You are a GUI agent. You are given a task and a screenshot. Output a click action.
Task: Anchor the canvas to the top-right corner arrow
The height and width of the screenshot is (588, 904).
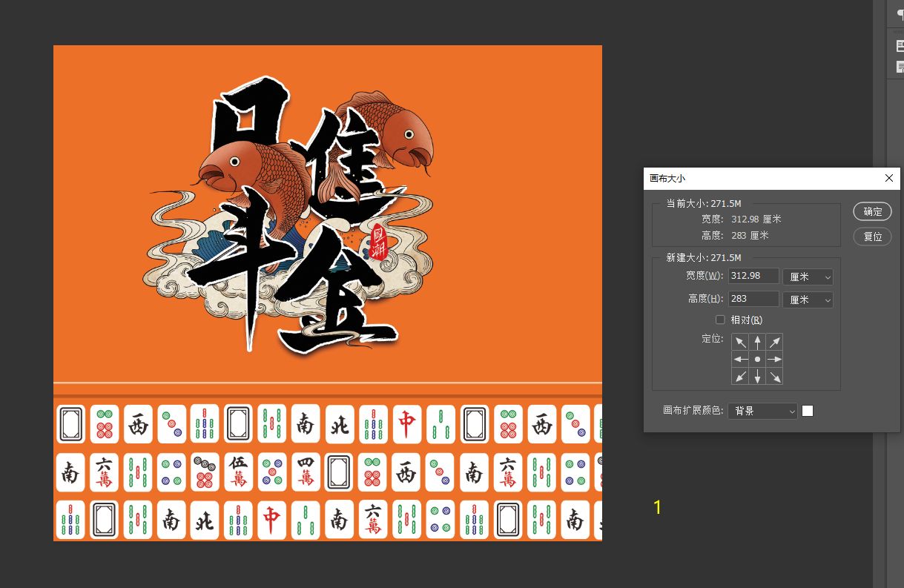(774, 342)
